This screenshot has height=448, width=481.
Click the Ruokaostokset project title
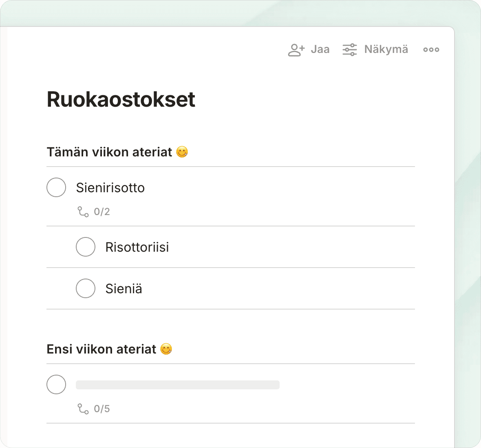coord(121,99)
